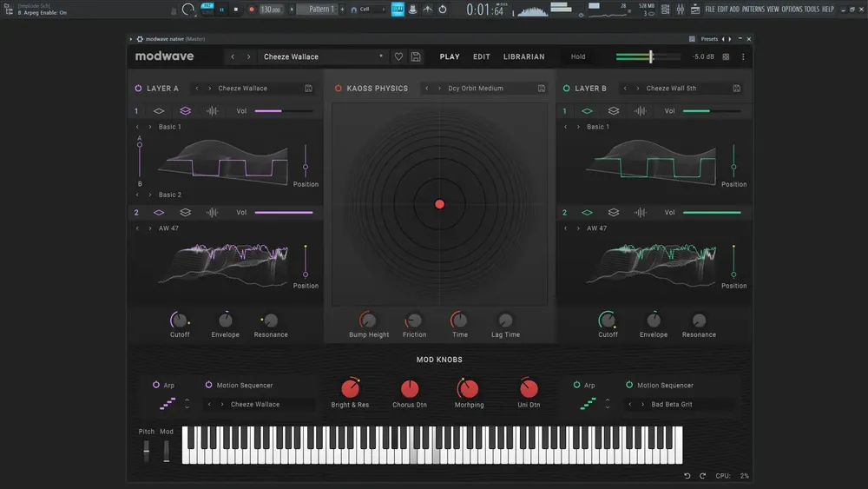Open the Cheeze Wallace performance name selector
This screenshot has height=489, width=868.
322,56
